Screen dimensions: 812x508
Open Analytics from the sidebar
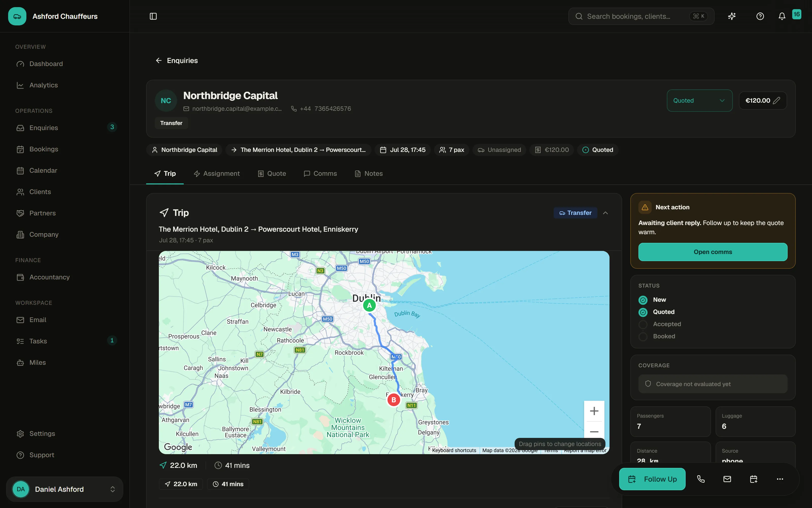65,85
